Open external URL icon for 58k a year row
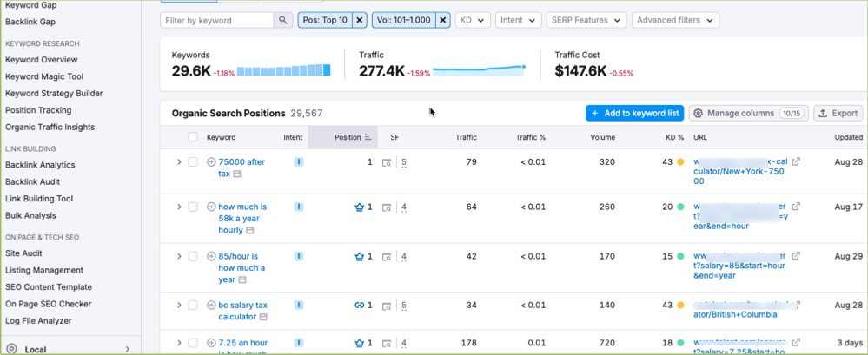Screen dimensions: 868x355 point(796,207)
